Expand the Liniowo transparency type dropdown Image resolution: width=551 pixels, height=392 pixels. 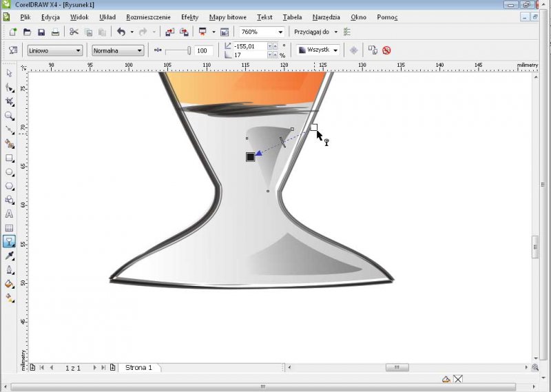tap(78, 50)
